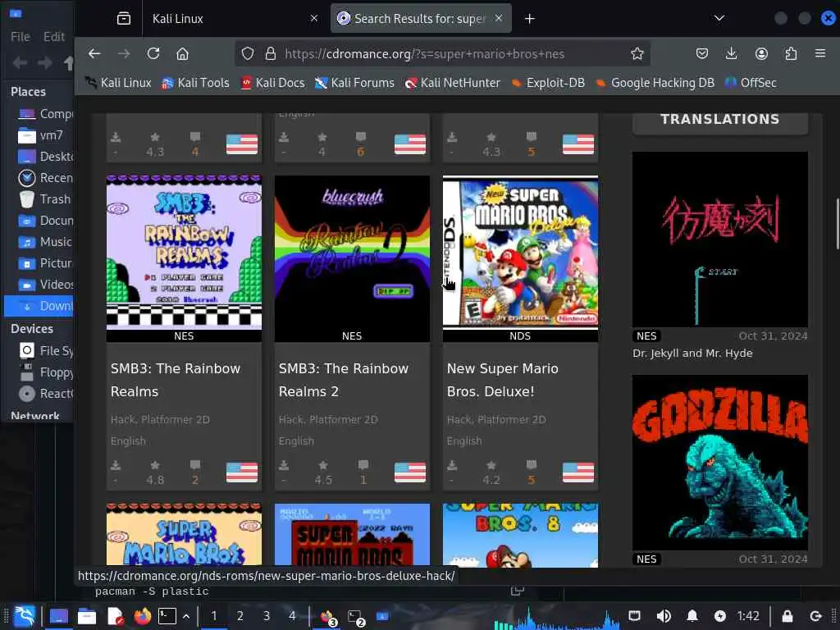Open New Super Mario Bros. Deluxe cover

520,252
